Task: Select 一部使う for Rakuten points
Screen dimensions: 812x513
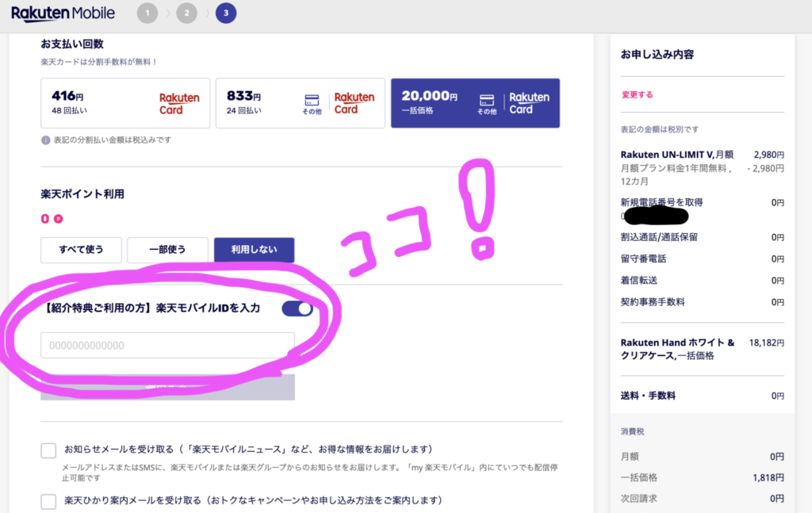Action: coord(167,250)
